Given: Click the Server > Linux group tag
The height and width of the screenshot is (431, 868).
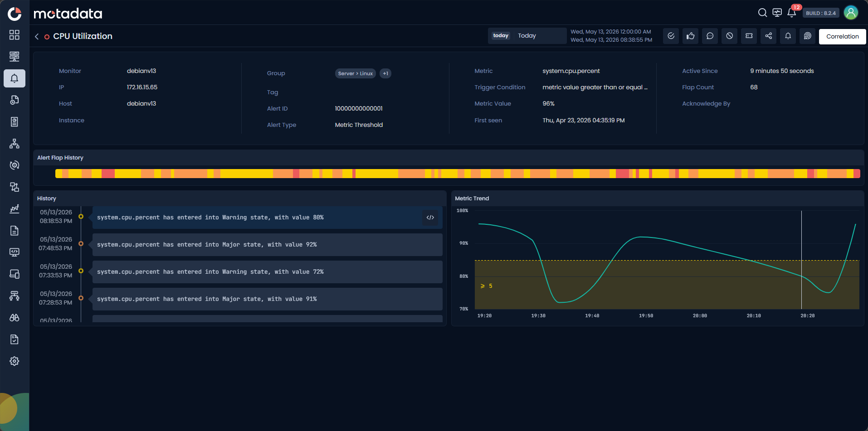Looking at the screenshot, I should [x=355, y=73].
